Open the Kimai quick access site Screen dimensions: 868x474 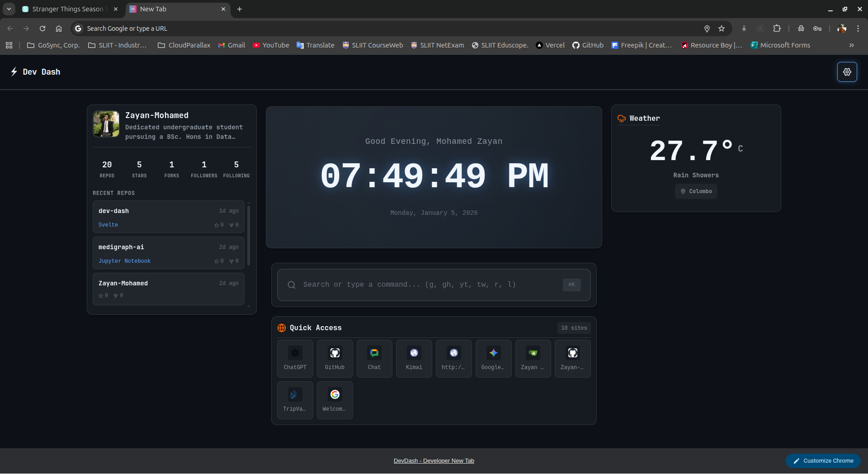[414, 358]
